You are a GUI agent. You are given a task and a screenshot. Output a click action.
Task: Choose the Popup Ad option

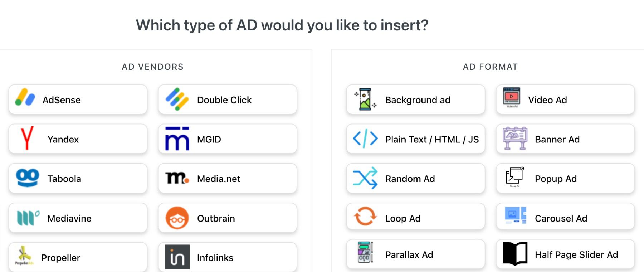tap(565, 178)
